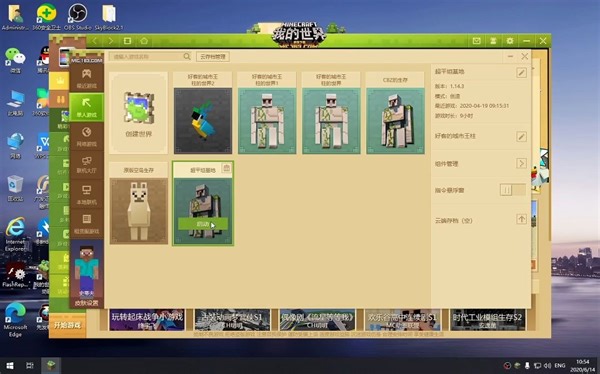The width and height of the screenshot is (600, 374).
Task: Go back with launcher left arrow
Action: click(95, 41)
